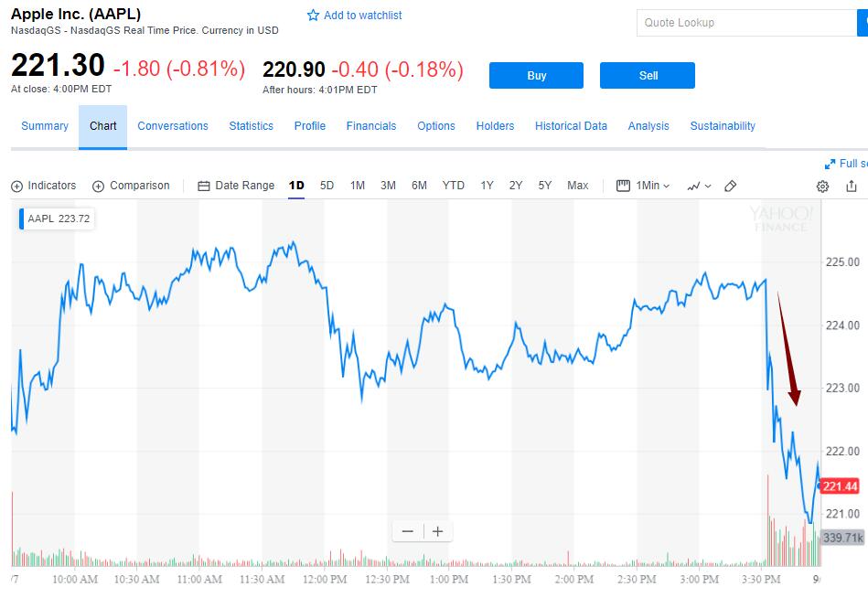Switch to the Historical Data tab

click(x=571, y=126)
